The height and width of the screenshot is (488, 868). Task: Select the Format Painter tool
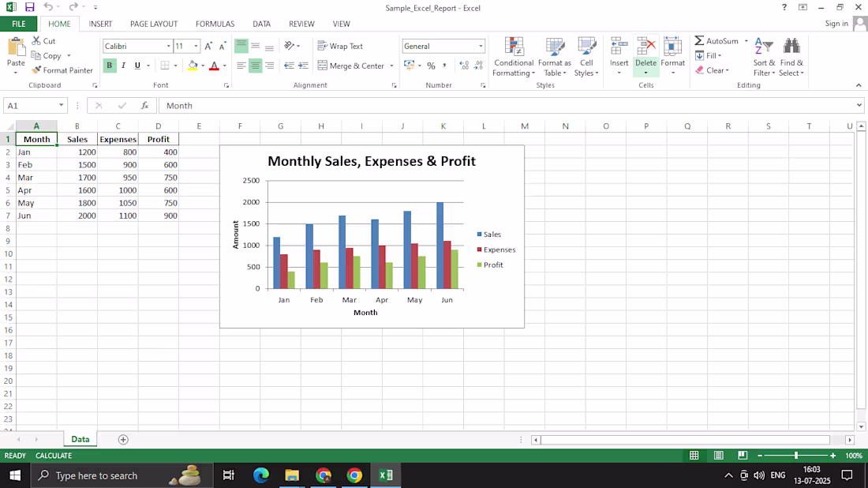point(62,70)
